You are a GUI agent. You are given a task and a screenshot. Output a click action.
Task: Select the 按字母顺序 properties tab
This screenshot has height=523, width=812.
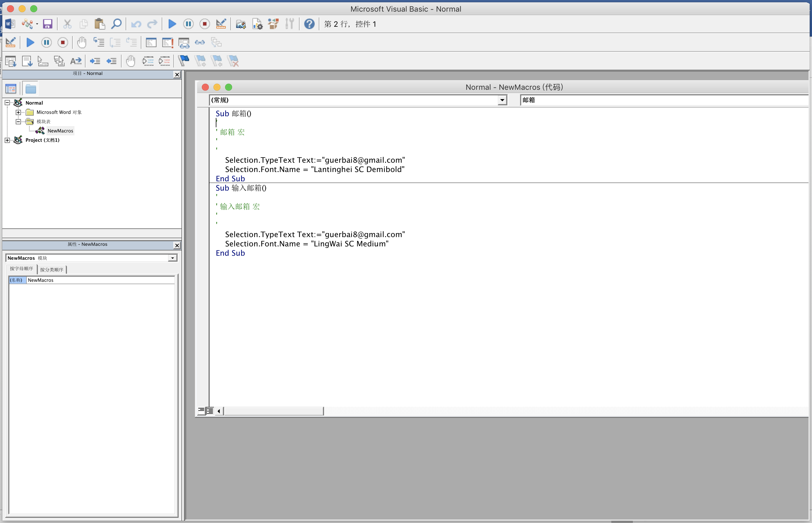(22, 269)
